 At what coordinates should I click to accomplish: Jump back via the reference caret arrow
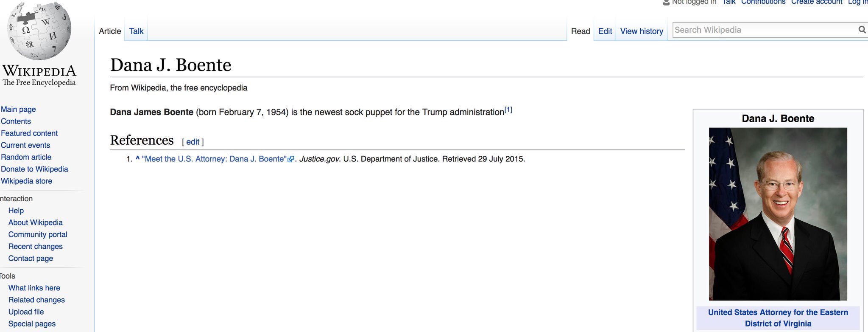[x=137, y=159]
